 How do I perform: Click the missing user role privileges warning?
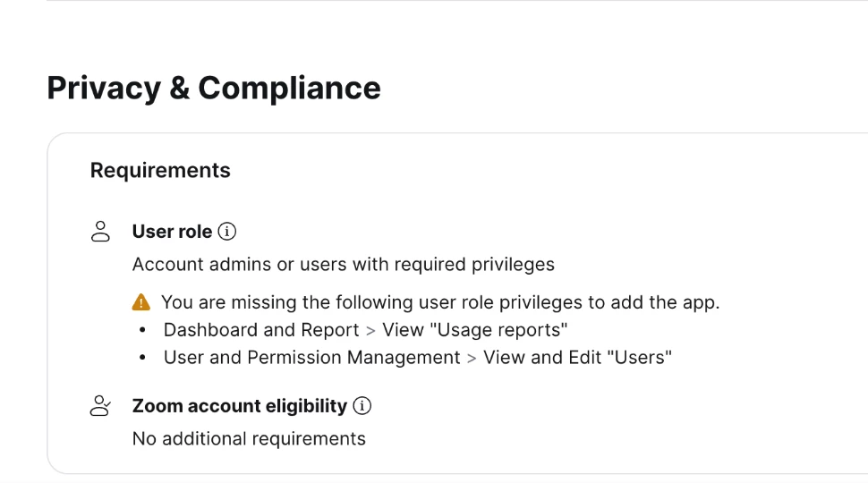439,302
